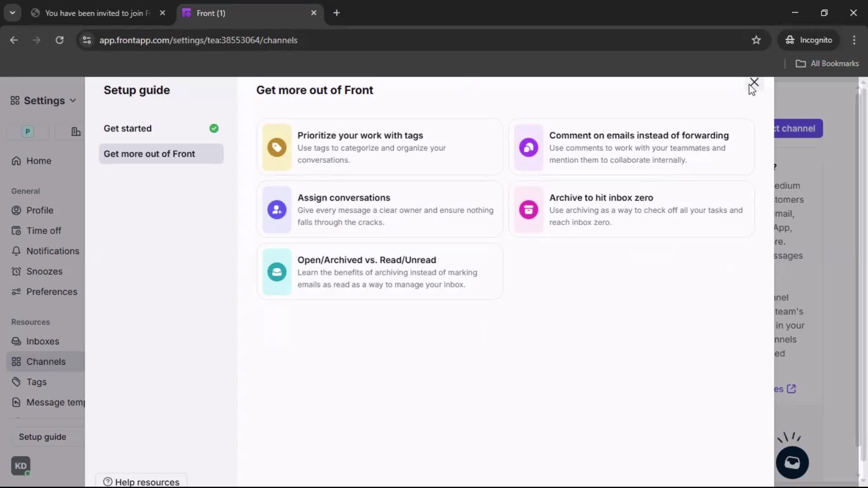Viewport: 868px width, 488px height.
Task: Expand the Settings header chevron
Action: pyautogui.click(x=72, y=100)
